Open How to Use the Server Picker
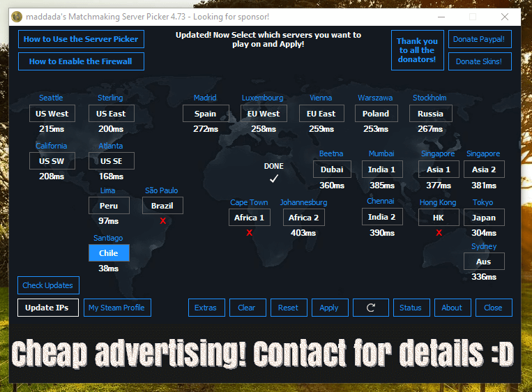The image size is (532, 392). (81, 39)
